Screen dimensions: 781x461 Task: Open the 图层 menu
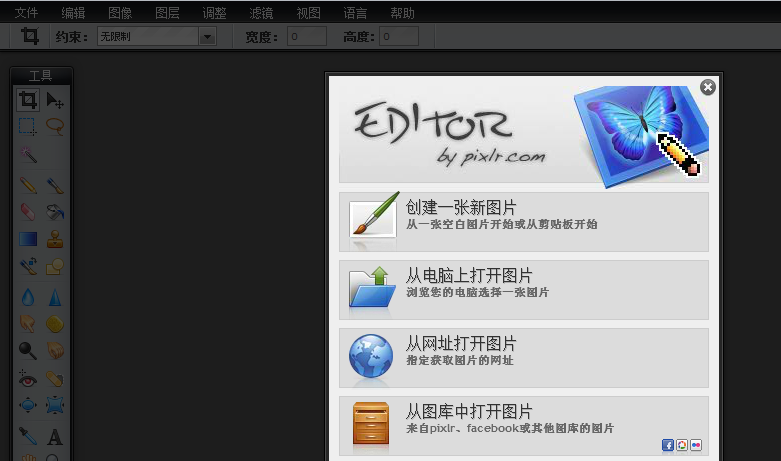(x=167, y=12)
